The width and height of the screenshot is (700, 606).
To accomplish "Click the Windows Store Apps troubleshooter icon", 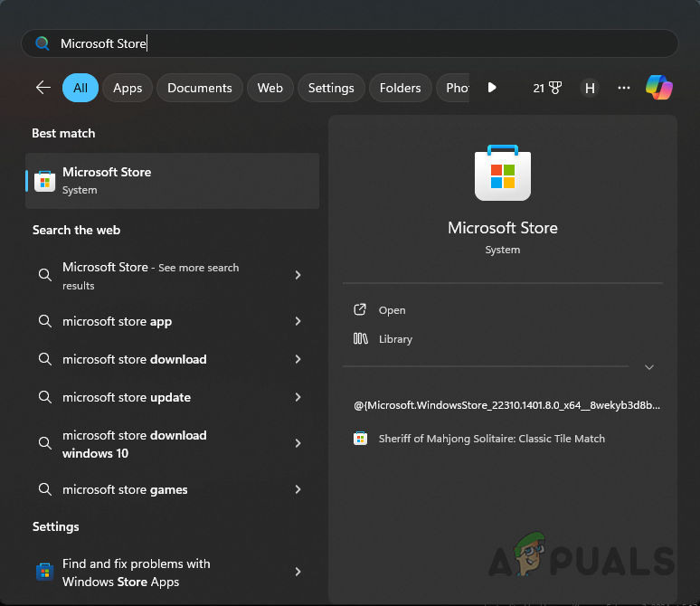I will (44, 572).
